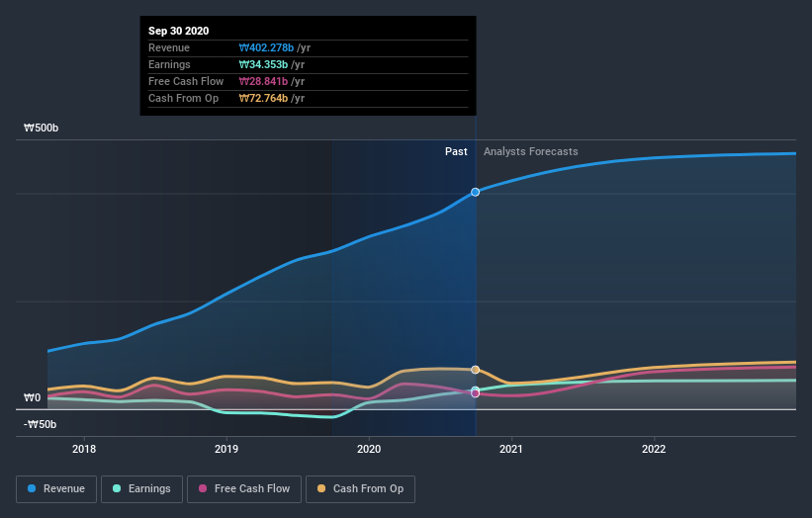Click the Past label on chart
This screenshot has height=518, width=812.
456,151
